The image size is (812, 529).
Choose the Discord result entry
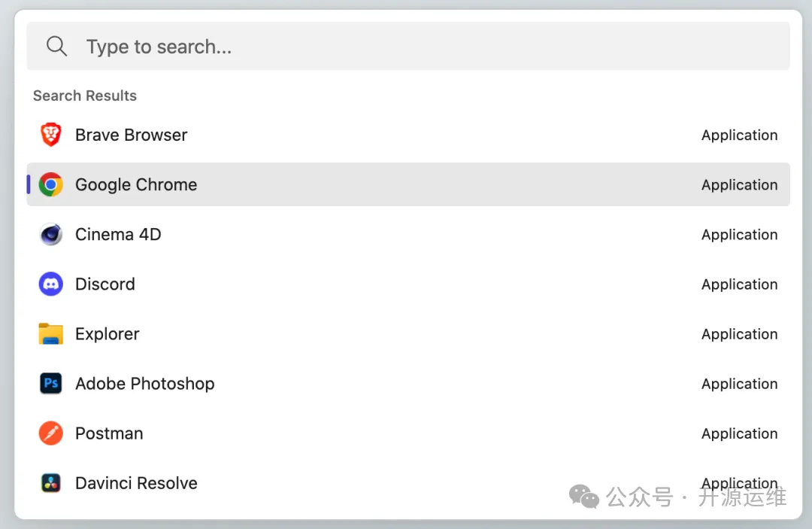pos(105,284)
